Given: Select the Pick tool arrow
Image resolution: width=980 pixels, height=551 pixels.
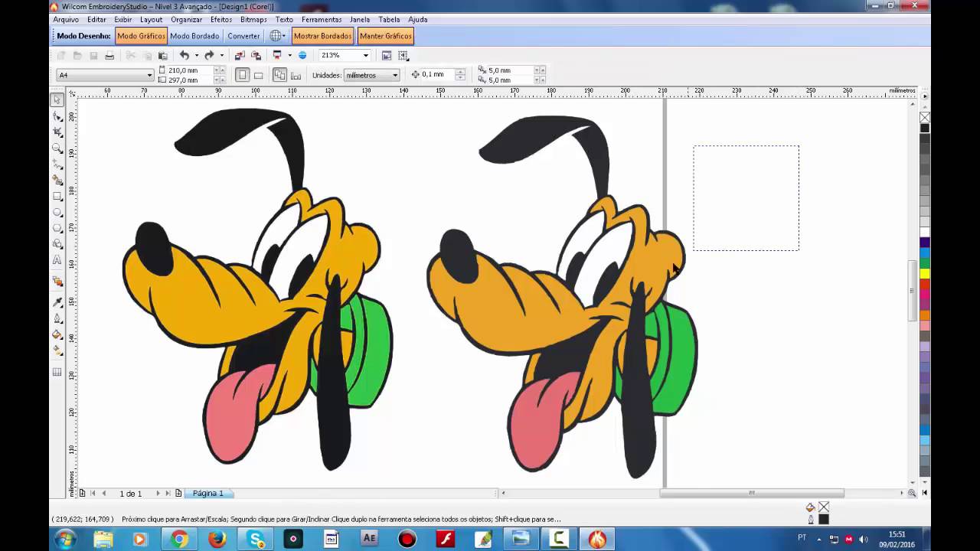Looking at the screenshot, I should coord(57,99).
